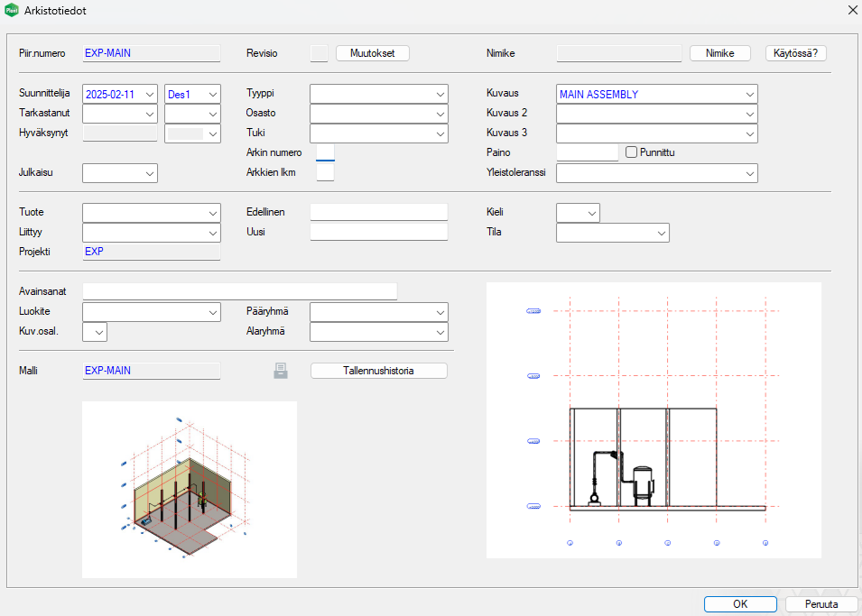862x616 pixels.
Task: Click the isometric 3D model thumbnail
Action: (x=189, y=489)
